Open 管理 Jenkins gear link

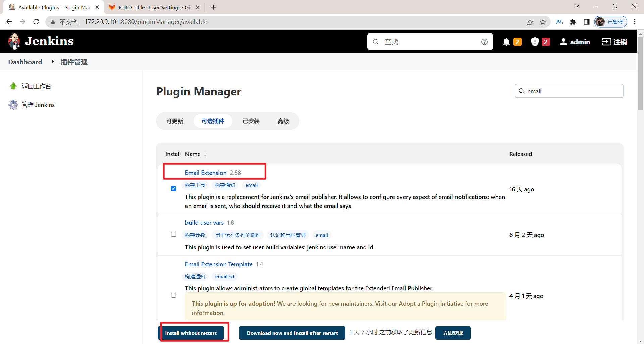point(32,105)
